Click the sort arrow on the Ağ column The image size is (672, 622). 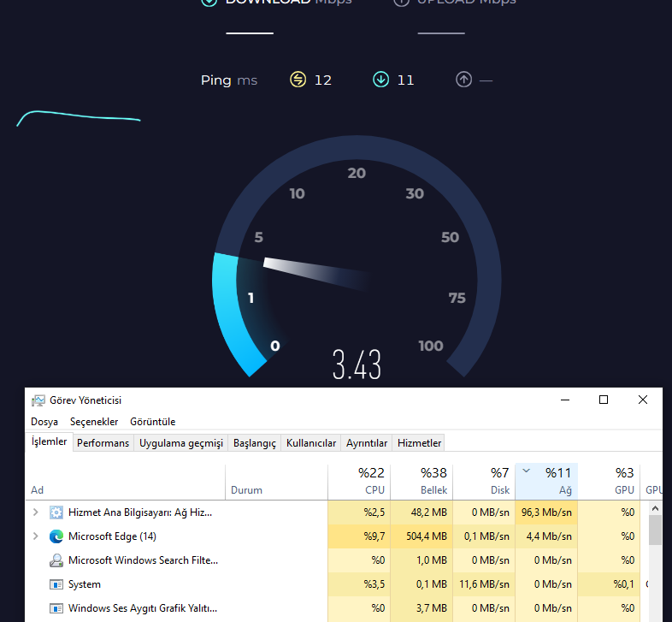pos(527,471)
